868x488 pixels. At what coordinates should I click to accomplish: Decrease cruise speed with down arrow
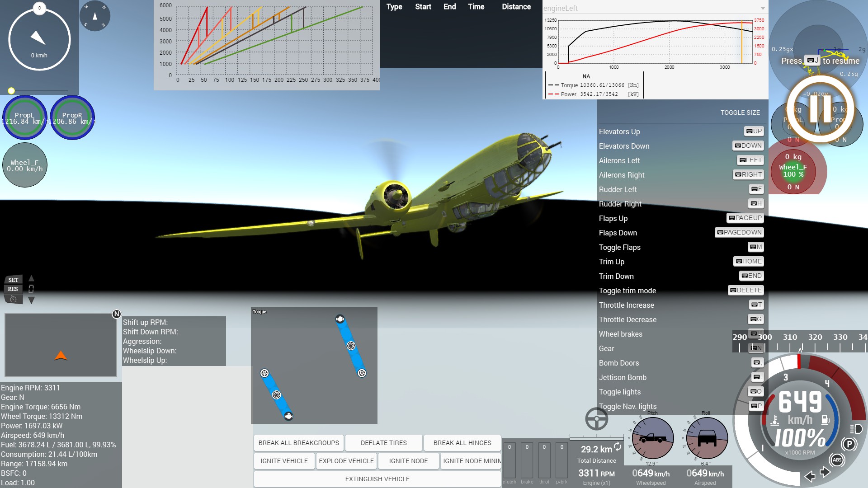pos(31,300)
